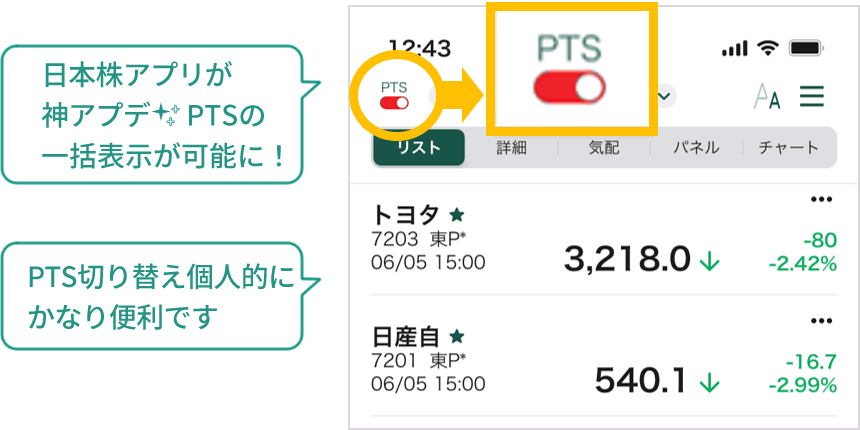Viewport: 860px width, 430px height.
Task: Open the トヨタ stock price 3,218.0
Action: [x=626, y=260]
